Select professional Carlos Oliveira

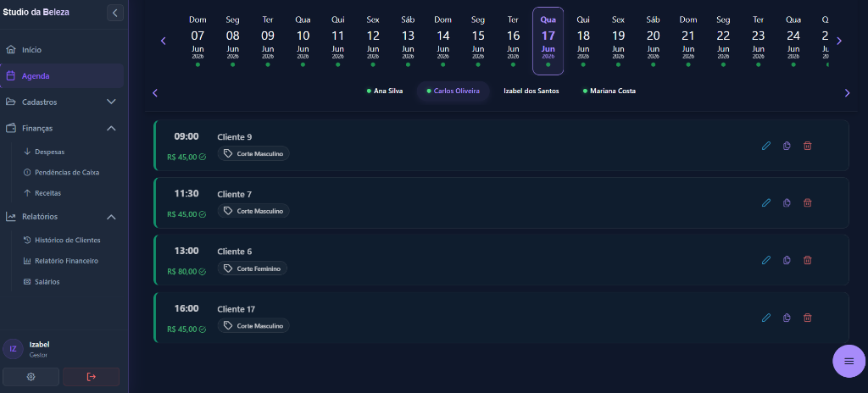453,91
